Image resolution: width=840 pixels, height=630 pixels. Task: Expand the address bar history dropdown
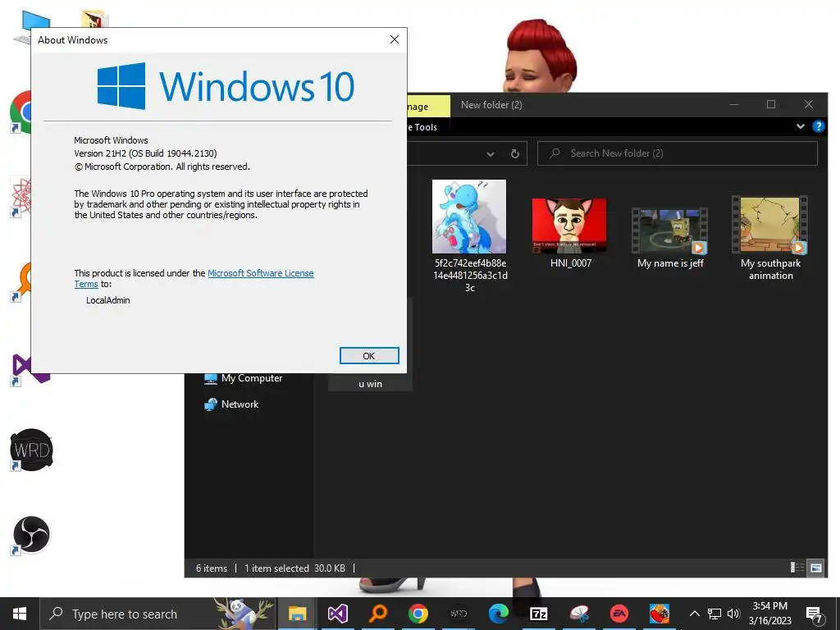coord(491,153)
